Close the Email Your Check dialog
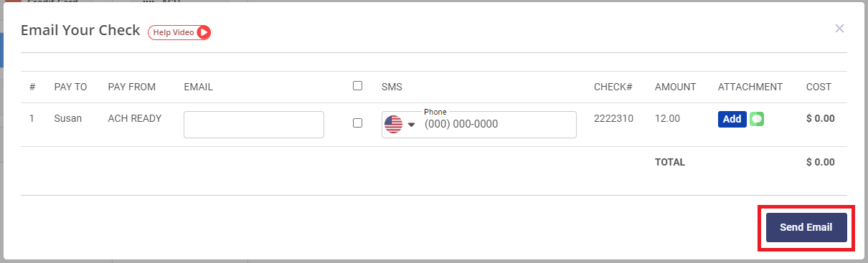This screenshot has width=868, height=263. coord(839,29)
